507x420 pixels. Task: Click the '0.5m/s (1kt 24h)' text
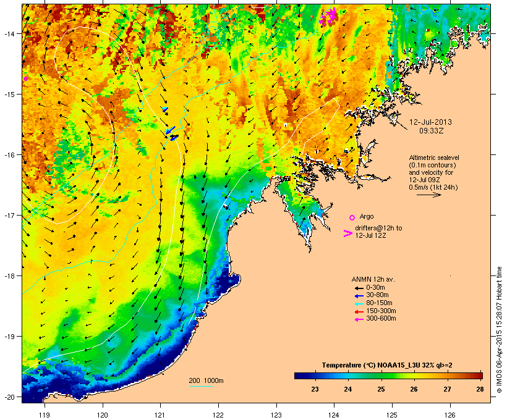click(433, 187)
